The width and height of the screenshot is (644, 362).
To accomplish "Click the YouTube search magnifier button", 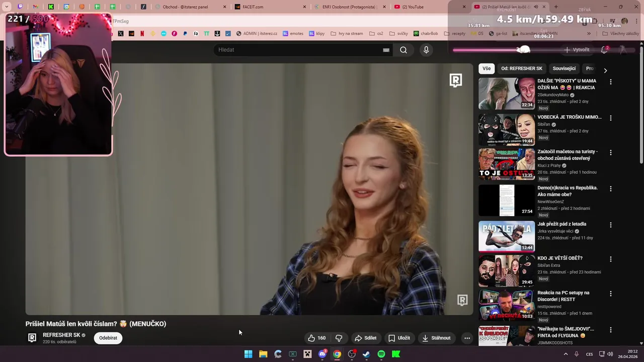I will [404, 50].
